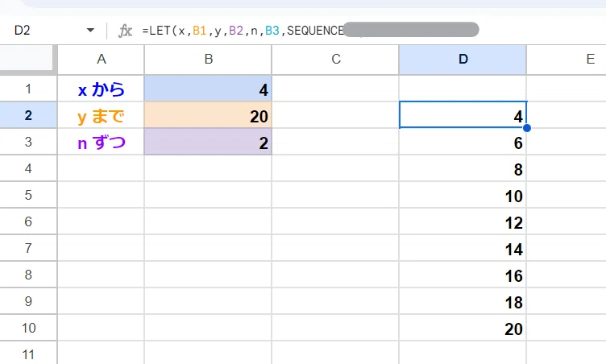Click cell D10 containing 20

point(463,328)
